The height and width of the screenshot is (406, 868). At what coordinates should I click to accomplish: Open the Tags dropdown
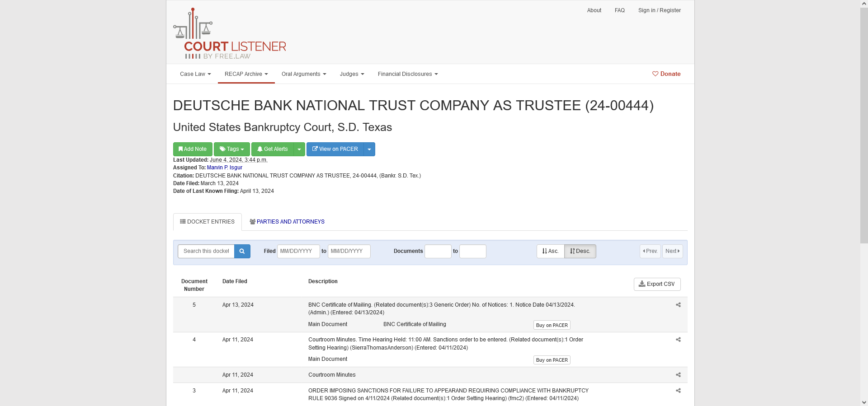click(x=232, y=149)
